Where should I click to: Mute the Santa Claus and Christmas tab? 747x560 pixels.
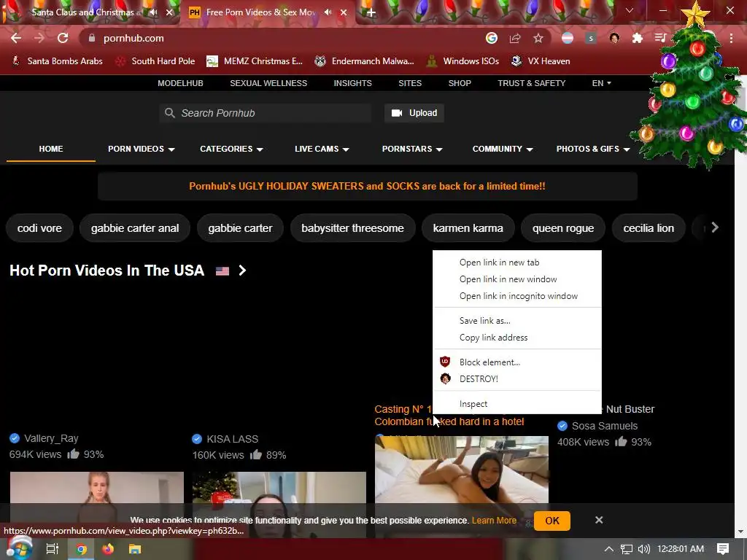coord(153,12)
